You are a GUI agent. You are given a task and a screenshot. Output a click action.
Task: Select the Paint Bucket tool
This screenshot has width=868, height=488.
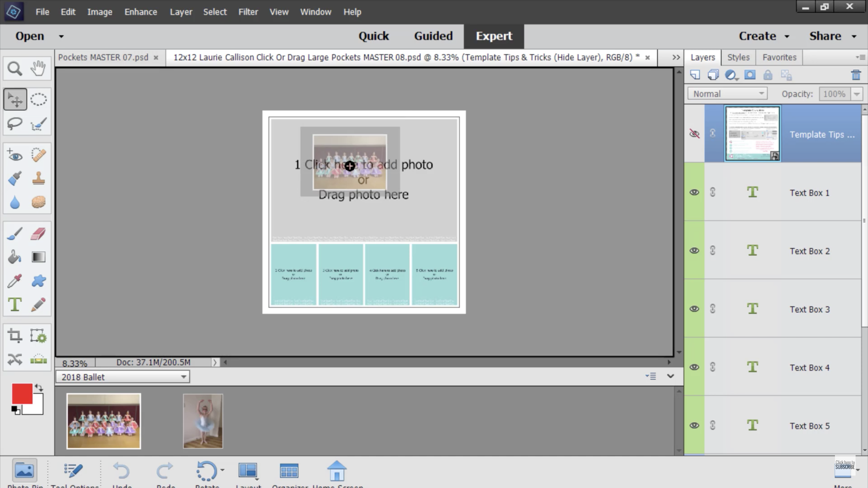point(15,257)
